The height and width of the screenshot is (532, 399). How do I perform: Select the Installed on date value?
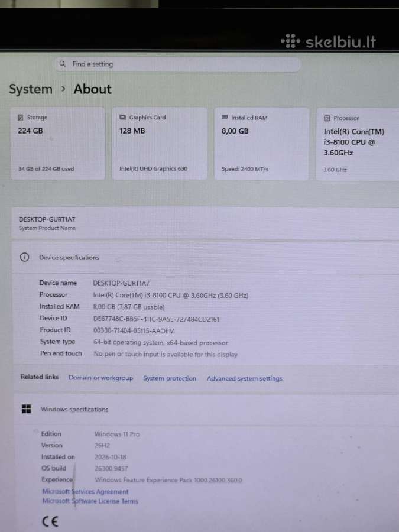(x=111, y=457)
